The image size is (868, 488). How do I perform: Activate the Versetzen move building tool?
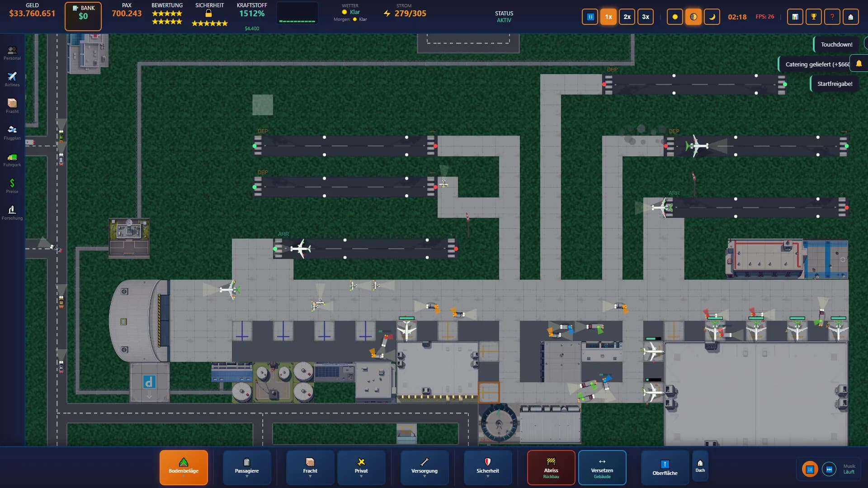pyautogui.click(x=602, y=467)
